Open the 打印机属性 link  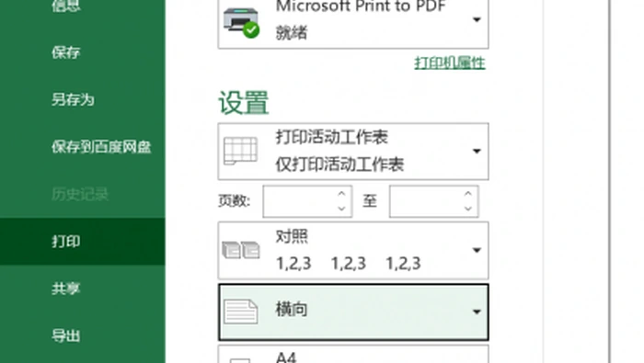(x=450, y=63)
